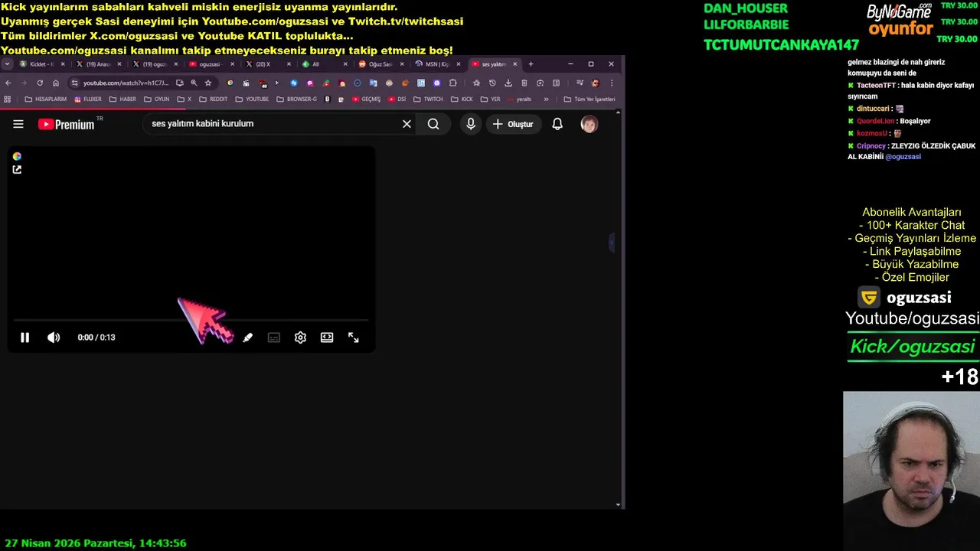Switch to the MSN tab

click(x=437, y=64)
